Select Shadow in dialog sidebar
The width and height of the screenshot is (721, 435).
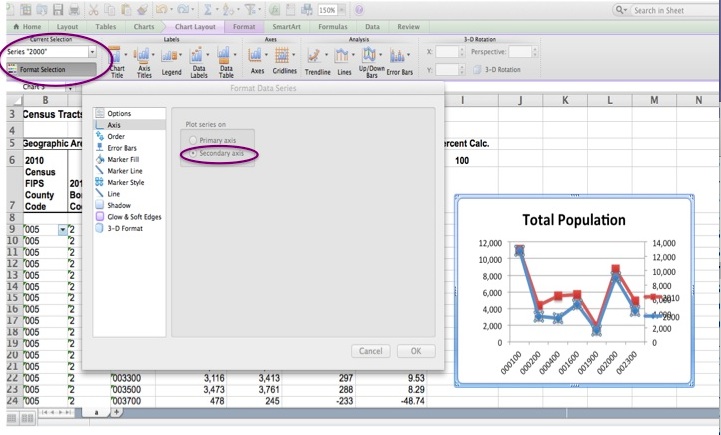pos(129,205)
